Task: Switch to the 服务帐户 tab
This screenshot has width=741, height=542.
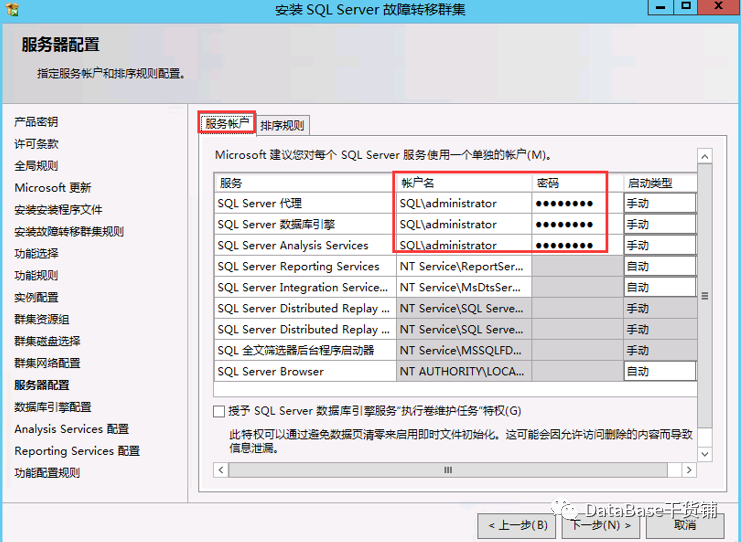Action: (x=227, y=123)
